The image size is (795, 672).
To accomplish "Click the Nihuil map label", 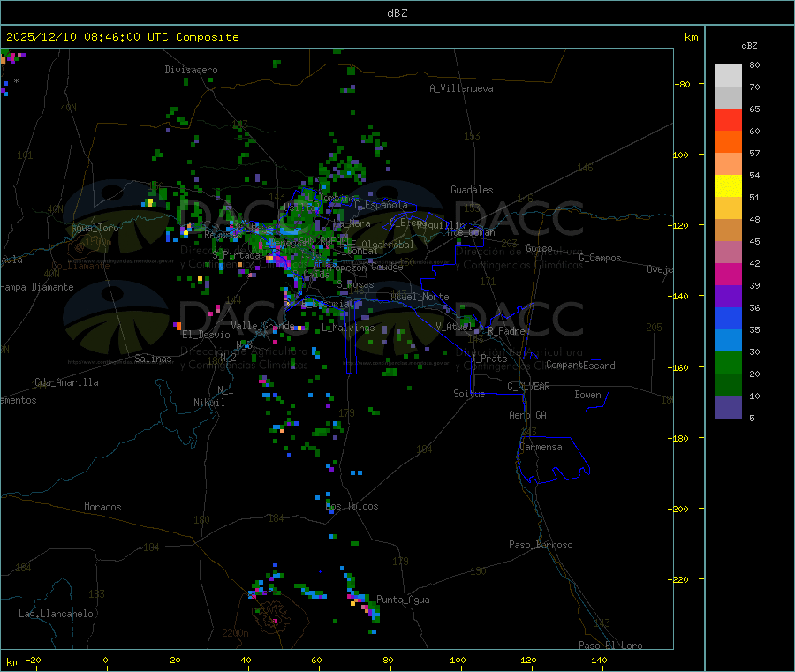I will point(208,403).
